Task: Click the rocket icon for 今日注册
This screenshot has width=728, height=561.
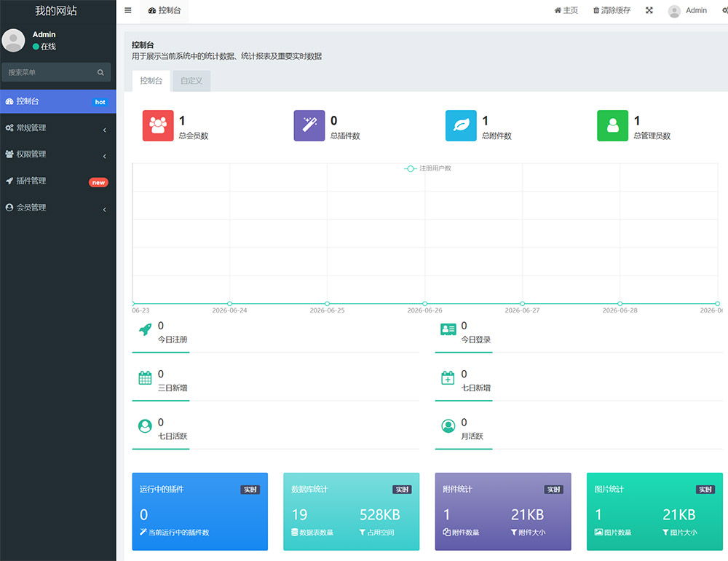Action: pyautogui.click(x=146, y=329)
